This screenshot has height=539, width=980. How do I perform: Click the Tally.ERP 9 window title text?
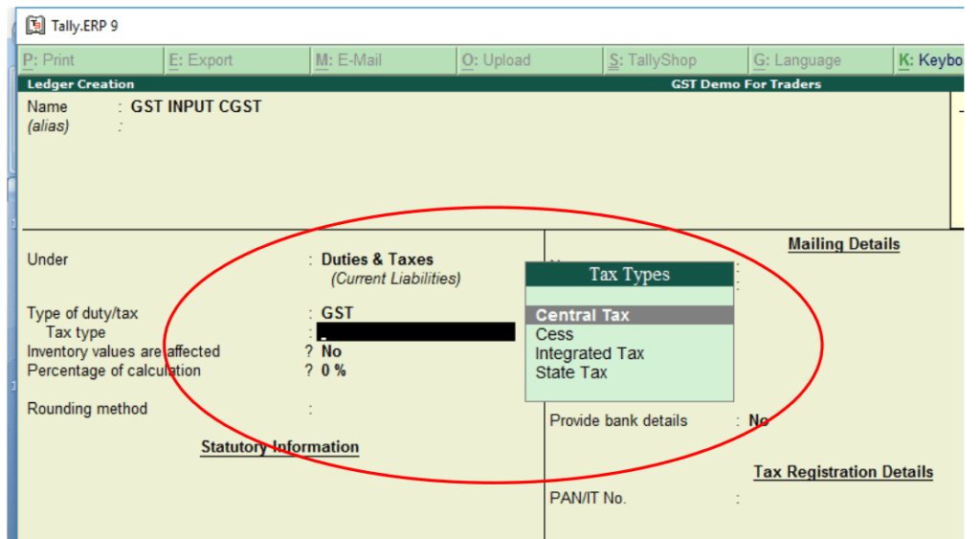pos(84,26)
